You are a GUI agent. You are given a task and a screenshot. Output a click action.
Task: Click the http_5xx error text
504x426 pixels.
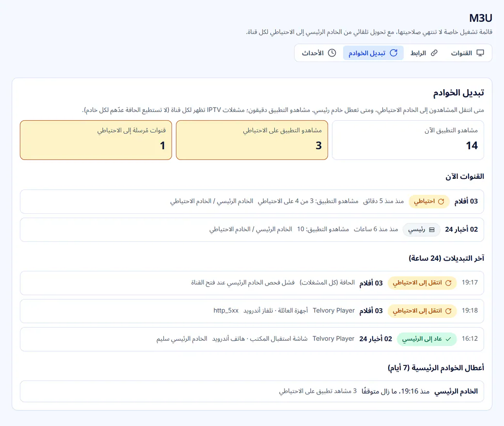click(226, 311)
